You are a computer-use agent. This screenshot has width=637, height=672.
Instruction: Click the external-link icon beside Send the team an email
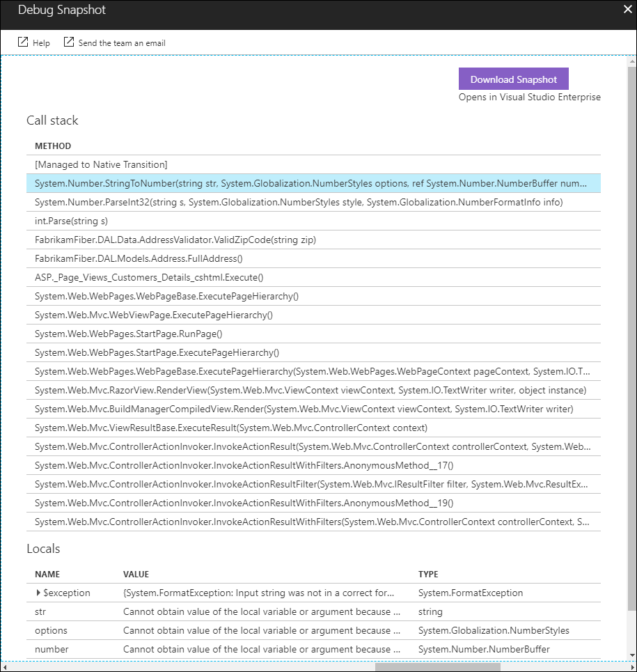click(68, 42)
